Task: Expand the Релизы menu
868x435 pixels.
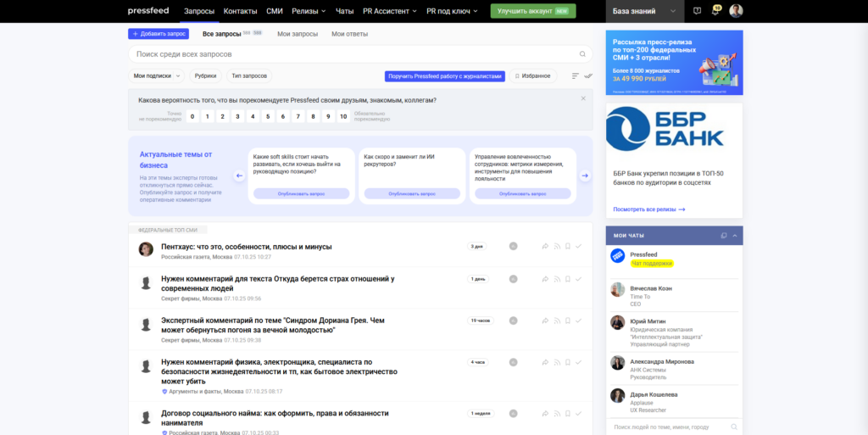Action: [309, 11]
